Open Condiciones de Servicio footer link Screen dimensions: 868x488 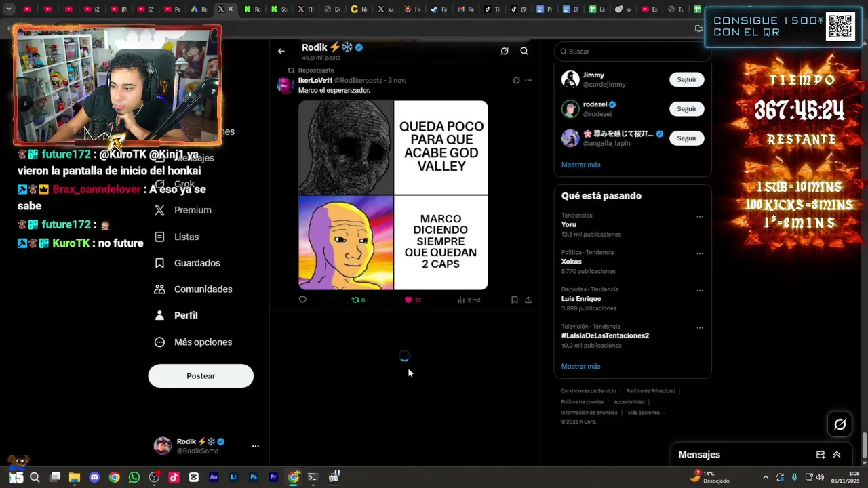click(588, 391)
